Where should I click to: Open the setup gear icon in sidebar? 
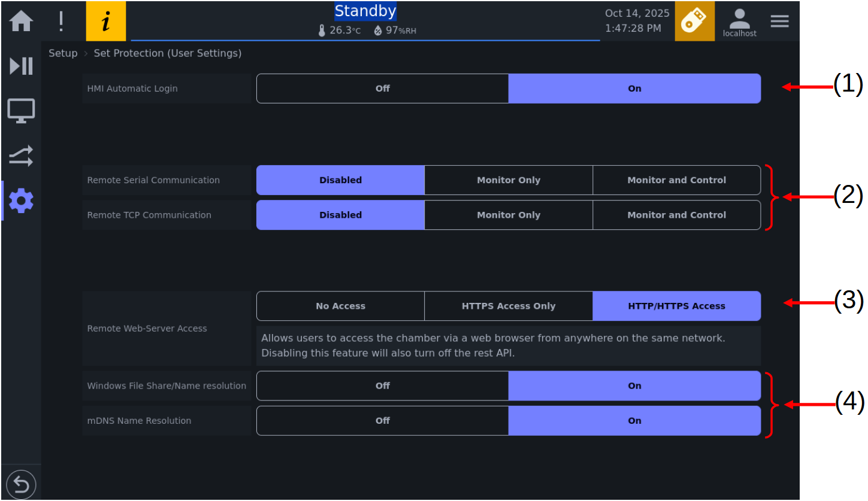(21, 201)
